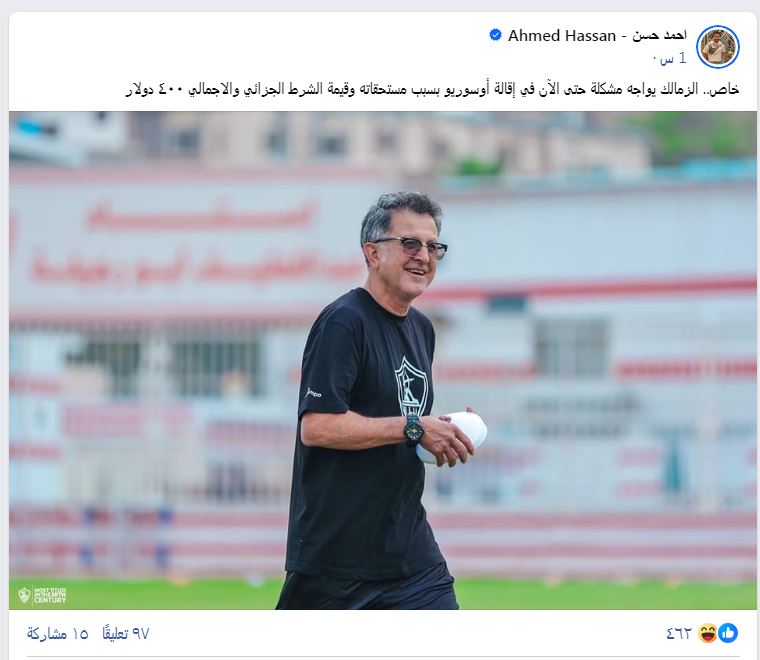Viewport: 760px width, 660px height.
Task: Click the Zamalek crest on the black shirt
Action: 410,384
